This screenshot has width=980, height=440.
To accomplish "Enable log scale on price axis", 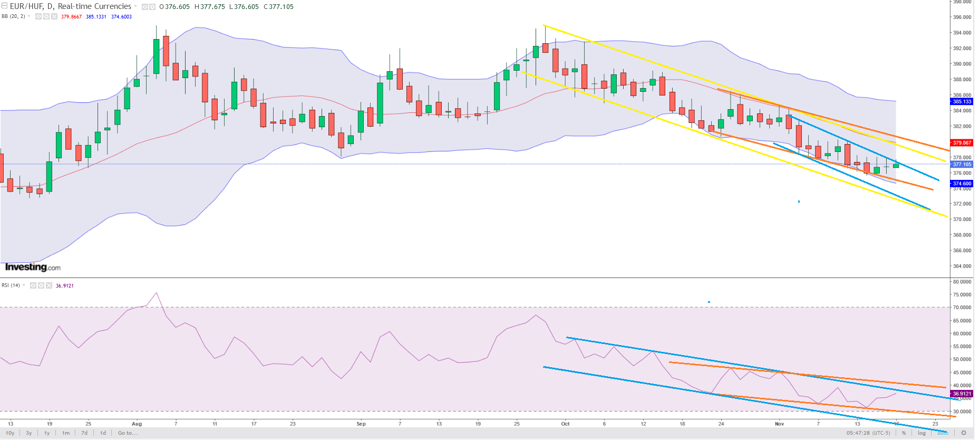I will 921,433.
